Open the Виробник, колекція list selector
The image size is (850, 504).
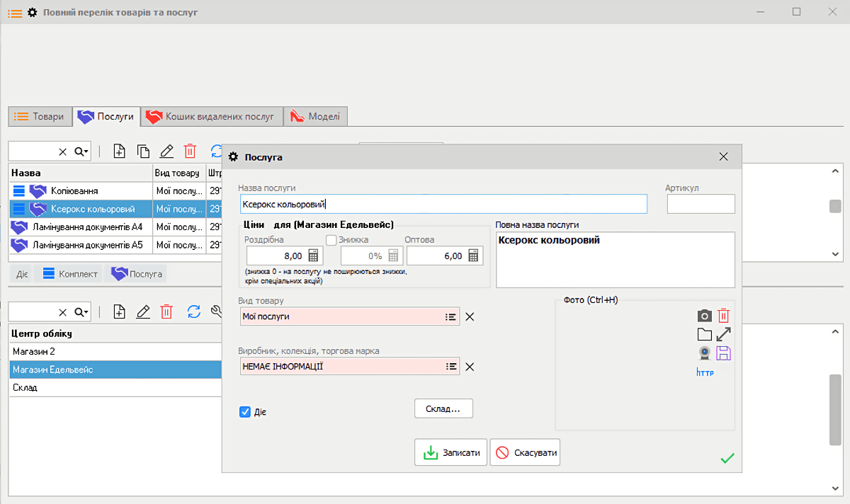(x=450, y=366)
